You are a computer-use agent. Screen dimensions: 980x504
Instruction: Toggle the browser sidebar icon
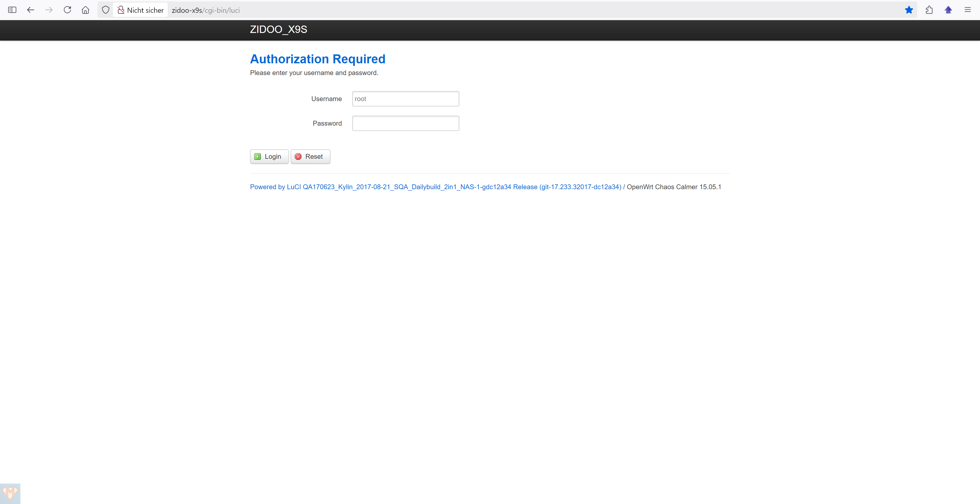(x=12, y=10)
